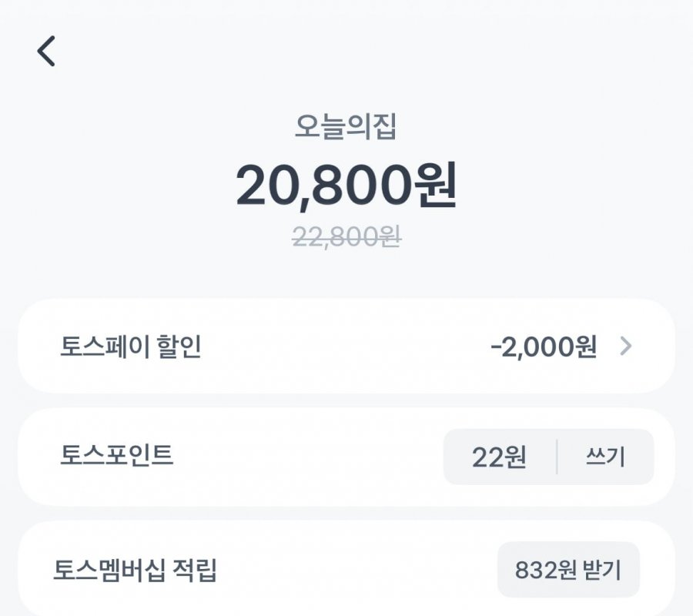
Task: Click the divider between 22원 and 쓰기
Action: (557, 457)
